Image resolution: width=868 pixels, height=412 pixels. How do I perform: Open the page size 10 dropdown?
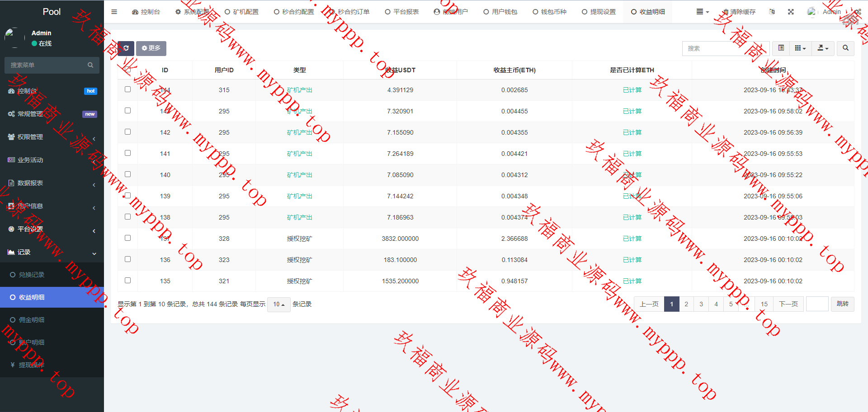click(278, 304)
